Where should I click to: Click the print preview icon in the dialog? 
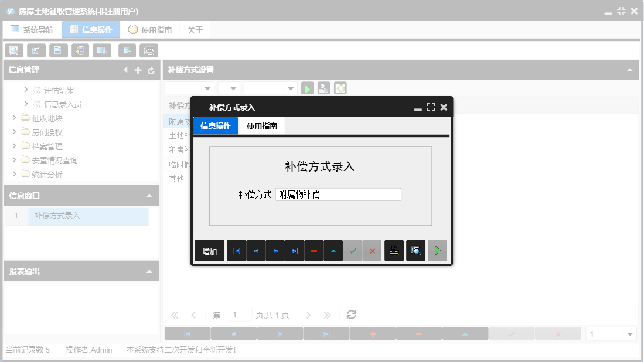(415, 251)
